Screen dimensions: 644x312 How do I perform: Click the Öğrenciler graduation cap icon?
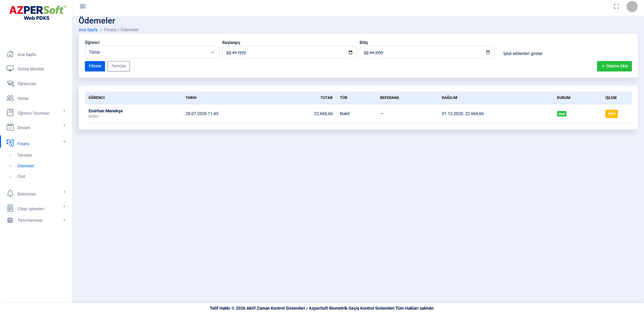(x=10, y=83)
